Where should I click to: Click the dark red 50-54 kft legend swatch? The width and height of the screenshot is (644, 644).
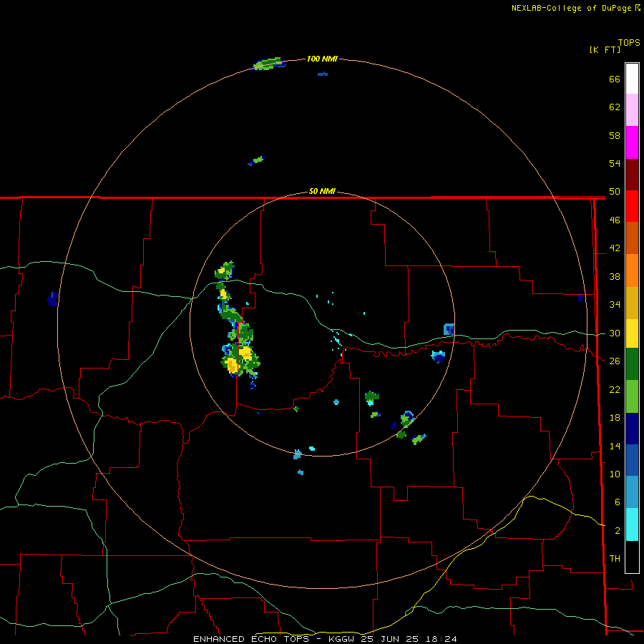pos(632,175)
